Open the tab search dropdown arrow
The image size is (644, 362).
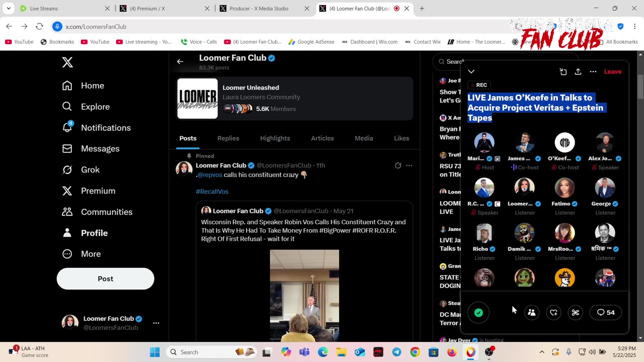(8, 9)
